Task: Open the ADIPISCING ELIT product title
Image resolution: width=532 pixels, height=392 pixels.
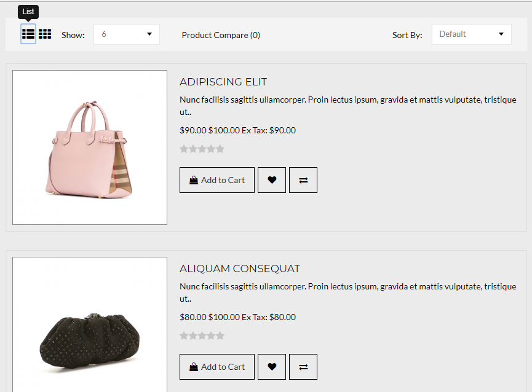Action: [x=223, y=82]
